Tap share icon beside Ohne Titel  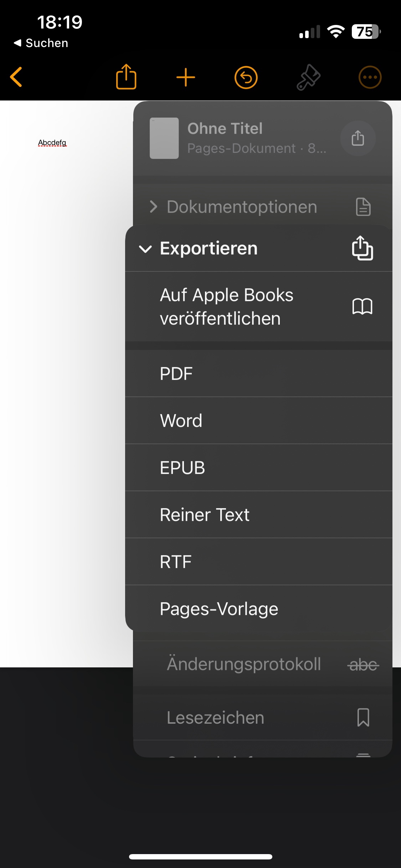(x=358, y=138)
